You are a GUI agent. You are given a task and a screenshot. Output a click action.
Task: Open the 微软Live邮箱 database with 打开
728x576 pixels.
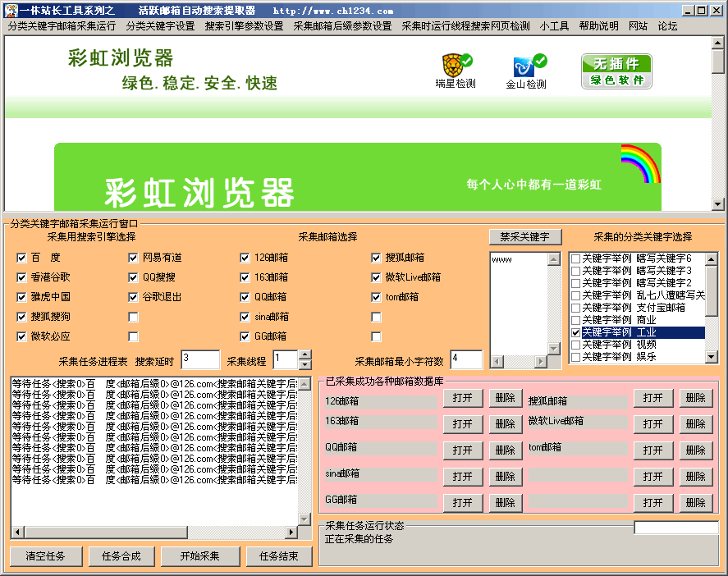coord(653,424)
